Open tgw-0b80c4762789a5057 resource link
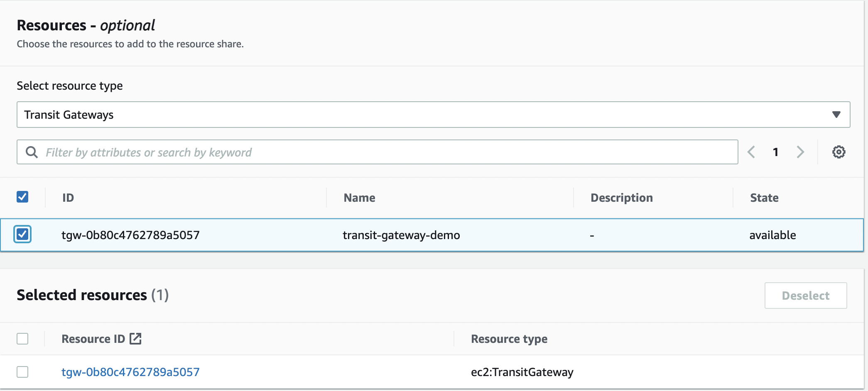 130,372
